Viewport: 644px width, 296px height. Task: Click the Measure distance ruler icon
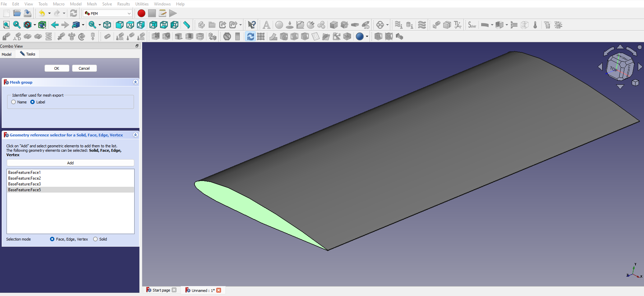tap(187, 25)
